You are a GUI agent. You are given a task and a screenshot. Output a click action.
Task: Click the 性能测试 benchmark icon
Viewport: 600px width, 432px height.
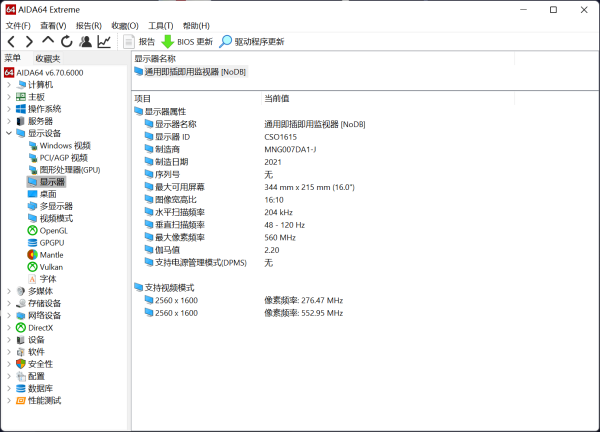pos(21,401)
